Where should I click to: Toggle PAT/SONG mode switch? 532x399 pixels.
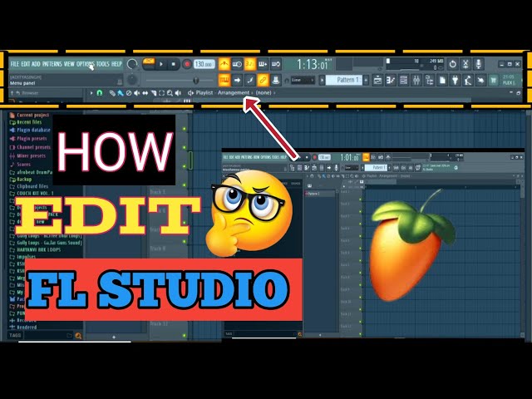149,63
